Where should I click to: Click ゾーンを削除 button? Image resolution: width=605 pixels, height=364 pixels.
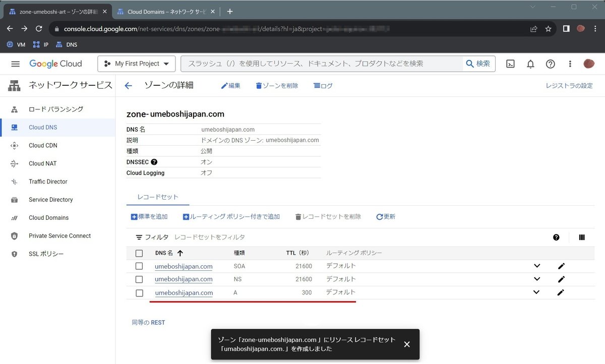point(277,86)
